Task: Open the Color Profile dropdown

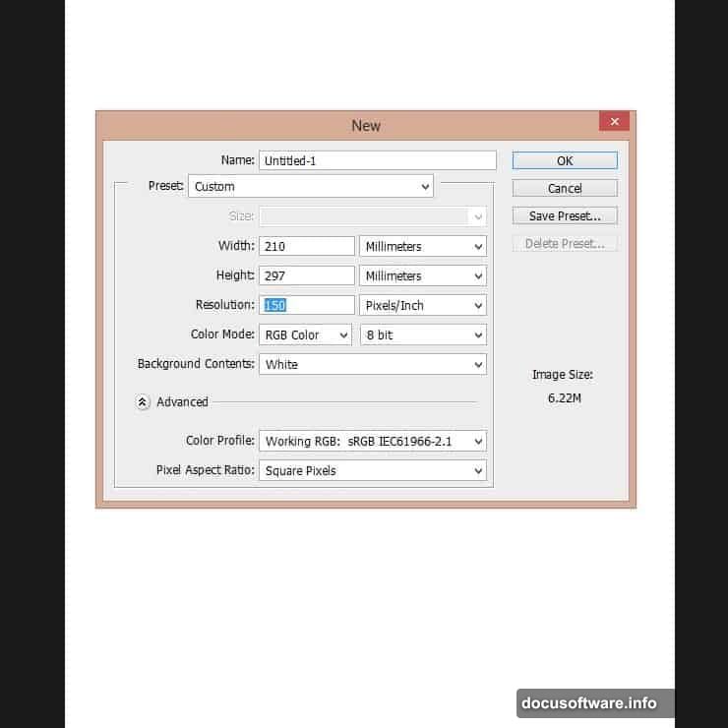Action: click(x=373, y=442)
